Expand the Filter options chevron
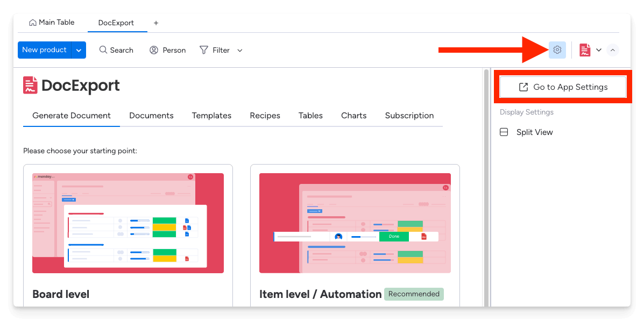 pos(240,50)
